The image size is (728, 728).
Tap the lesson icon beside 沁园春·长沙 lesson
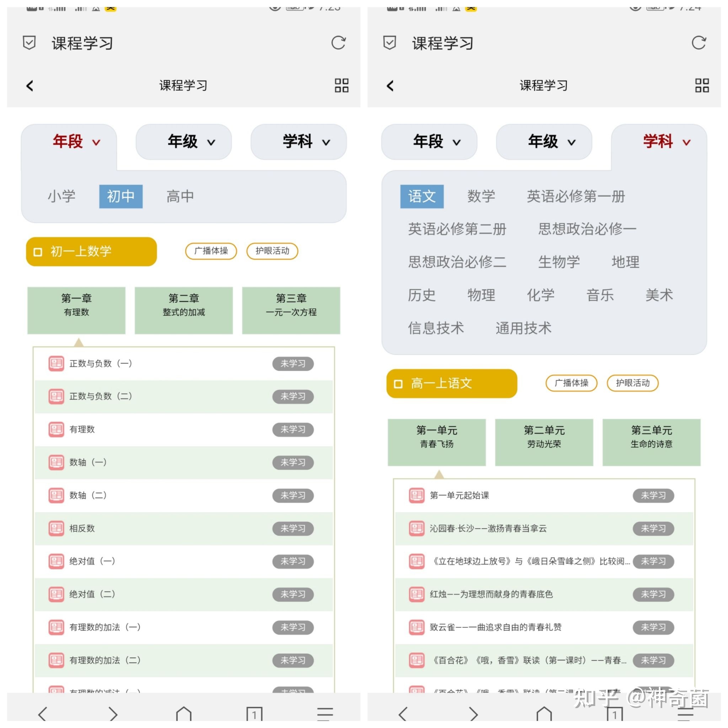pyautogui.click(x=416, y=528)
